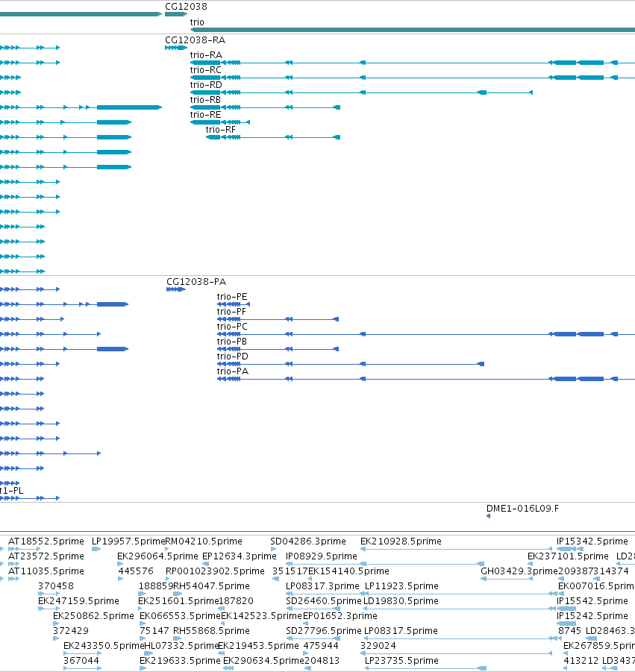Image resolution: width=635 pixels, height=672 pixels.
Task: Click the RH55868.5prime label
Action: 211,631
